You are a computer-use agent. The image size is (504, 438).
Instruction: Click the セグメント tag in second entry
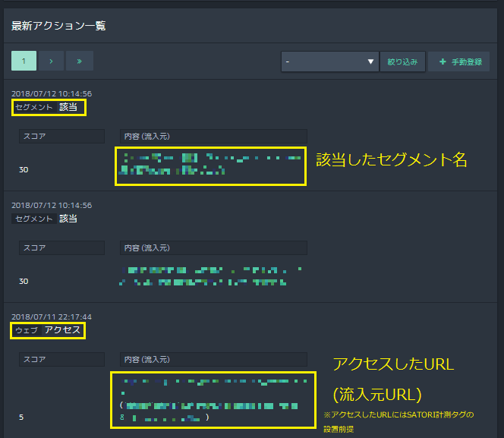(x=34, y=219)
